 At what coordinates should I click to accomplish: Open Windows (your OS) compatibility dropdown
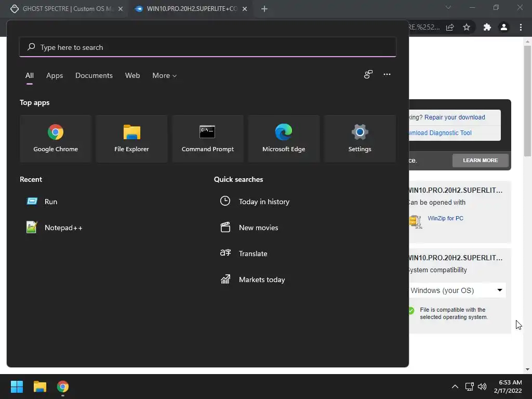tap(457, 290)
